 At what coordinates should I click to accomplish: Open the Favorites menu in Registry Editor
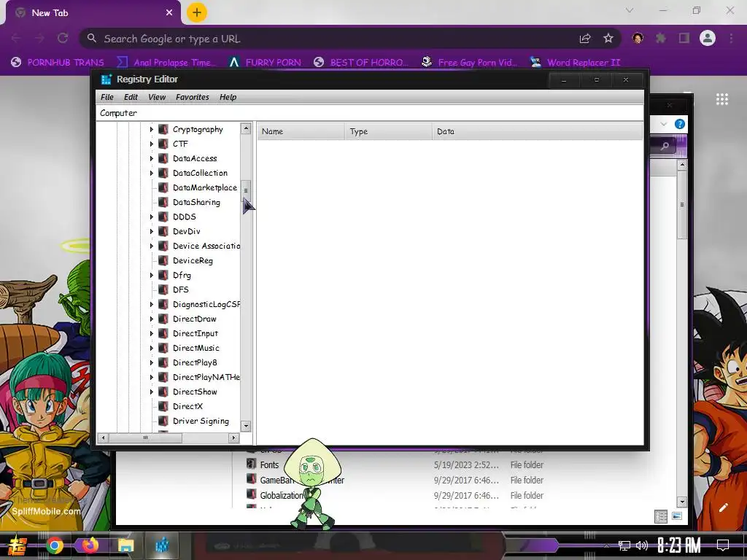point(193,97)
